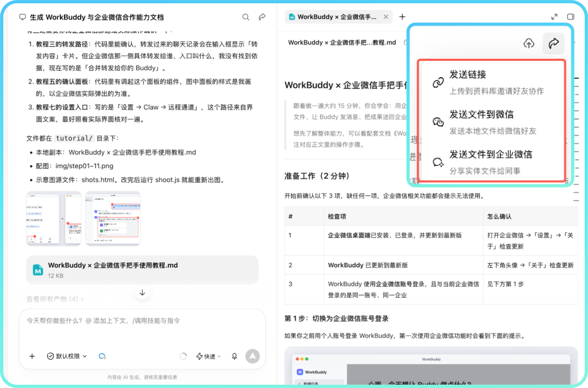Expand 查看所有产物 (4) list

[x=55, y=299]
